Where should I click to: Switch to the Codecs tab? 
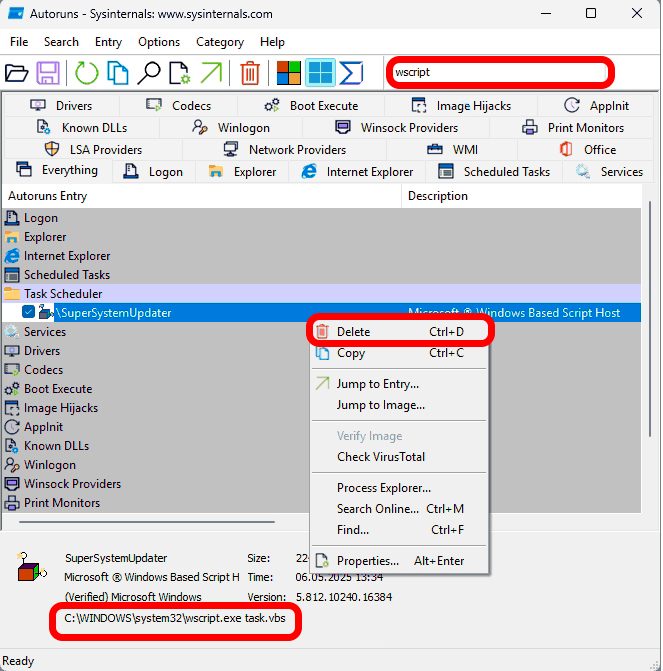tap(178, 106)
